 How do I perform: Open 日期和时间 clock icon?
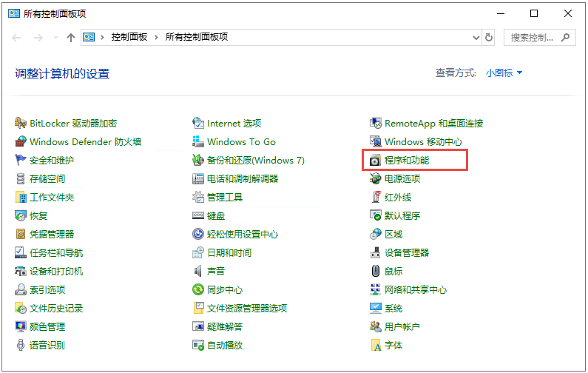coord(198,252)
